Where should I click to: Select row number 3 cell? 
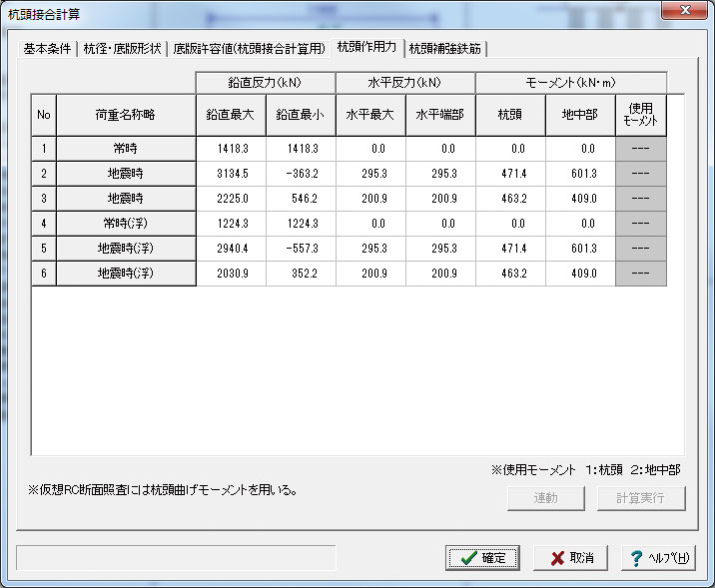(x=44, y=199)
